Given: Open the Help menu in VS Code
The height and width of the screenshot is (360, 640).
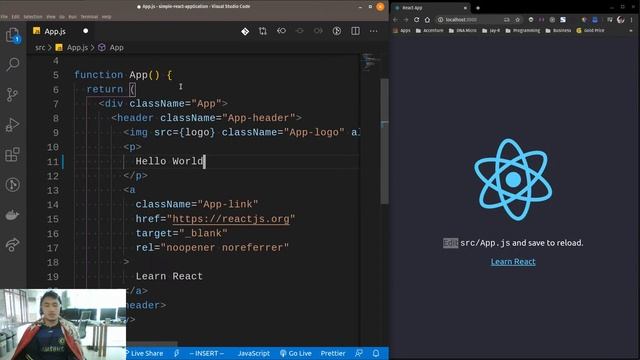Looking at the screenshot, I should pyautogui.click(x=106, y=17).
